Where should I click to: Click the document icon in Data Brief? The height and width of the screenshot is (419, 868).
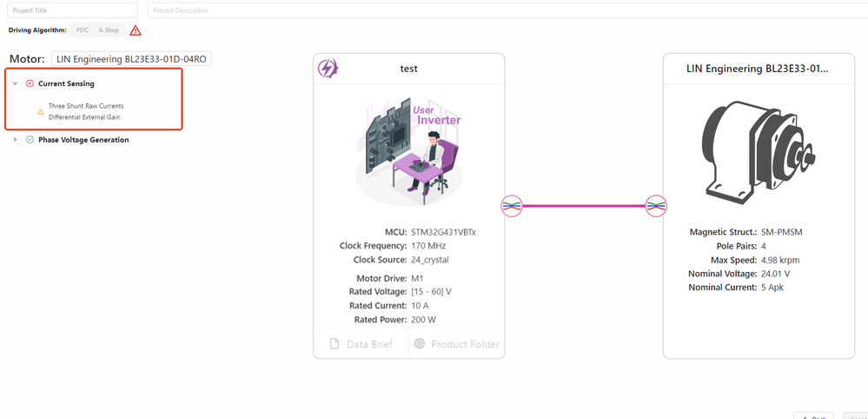click(x=335, y=343)
